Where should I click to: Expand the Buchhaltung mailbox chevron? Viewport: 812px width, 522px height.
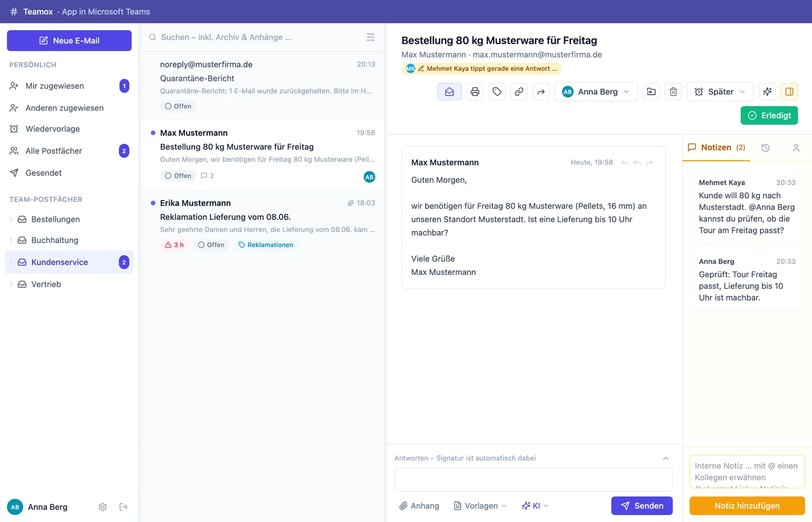pos(11,240)
